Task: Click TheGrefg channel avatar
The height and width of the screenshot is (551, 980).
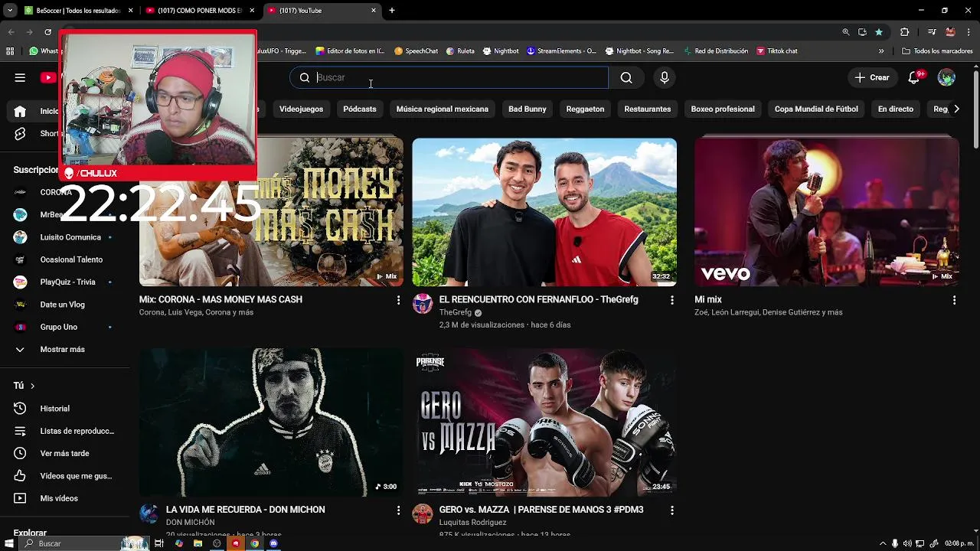Action: coord(423,304)
